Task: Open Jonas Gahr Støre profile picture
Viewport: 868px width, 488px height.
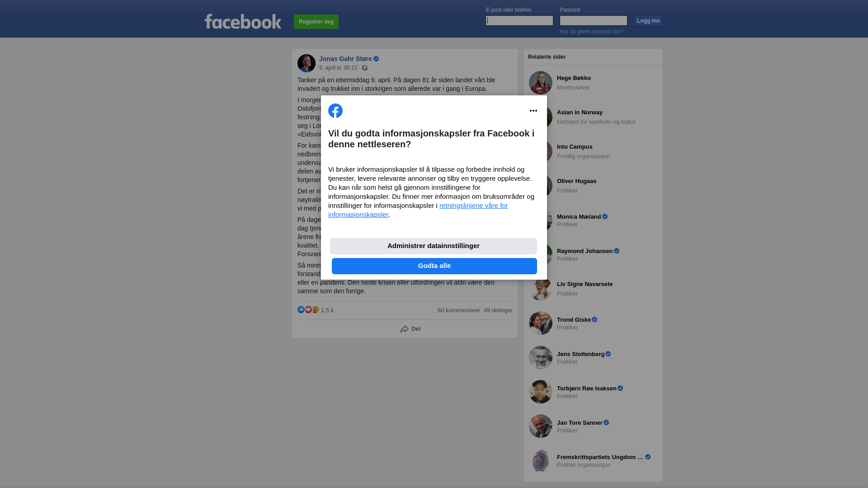Action: [307, 63]
